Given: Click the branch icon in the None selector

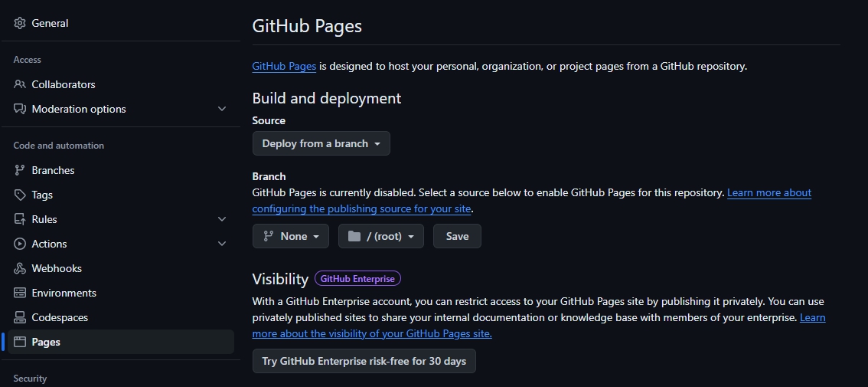Looking at the screenshot, I should 269,236.
